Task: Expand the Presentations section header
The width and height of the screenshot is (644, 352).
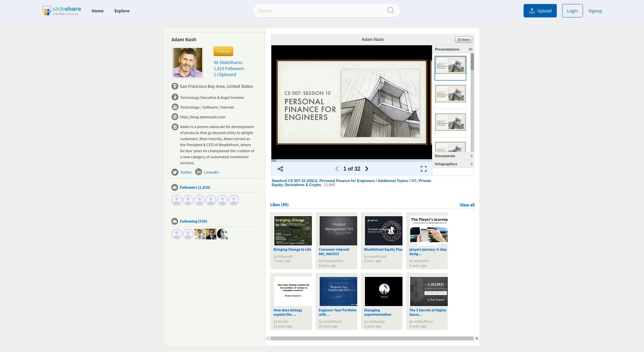Action: point(453,49)
